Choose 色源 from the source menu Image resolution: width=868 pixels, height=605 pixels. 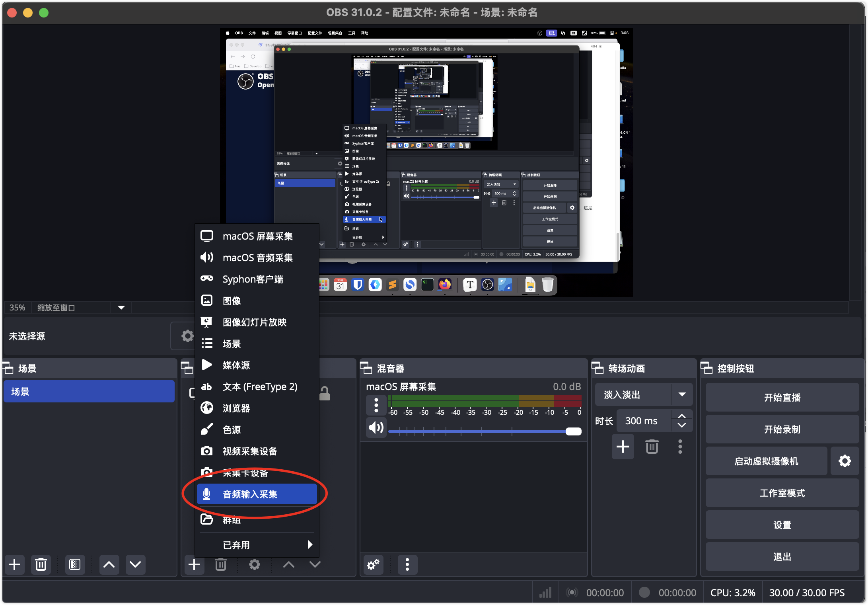[257, 429]
